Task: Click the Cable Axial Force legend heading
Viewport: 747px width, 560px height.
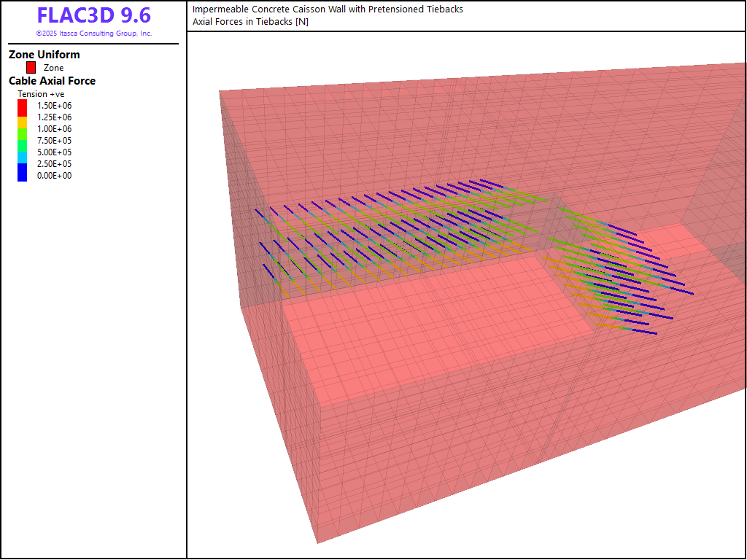Action: pyautogui.click(x=52, y=81)
